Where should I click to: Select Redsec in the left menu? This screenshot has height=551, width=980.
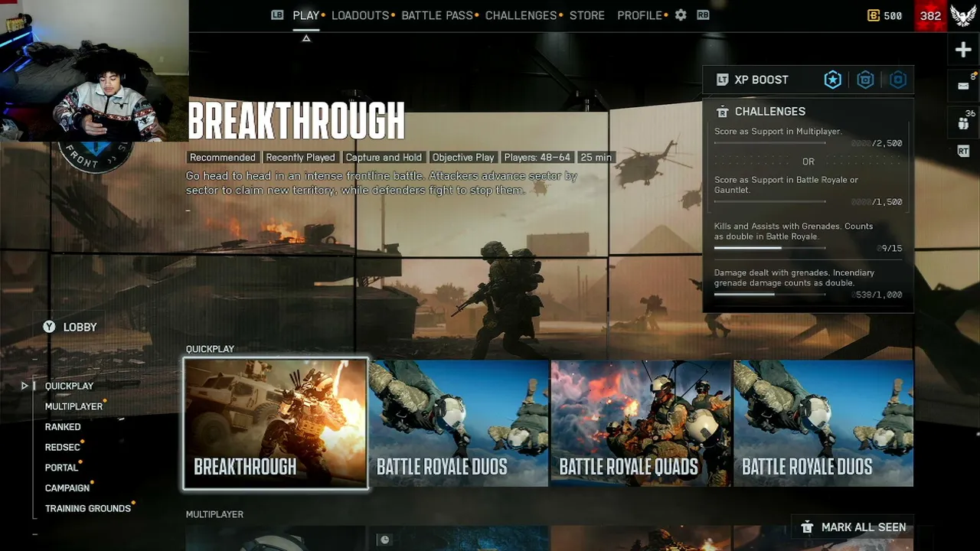click(x=63, y=448)
